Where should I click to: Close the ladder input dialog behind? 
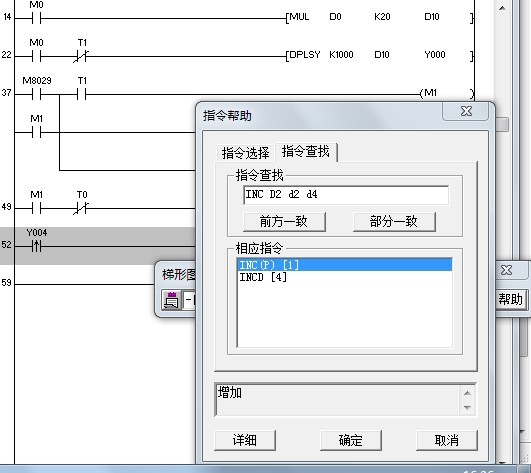pos(507,270)
